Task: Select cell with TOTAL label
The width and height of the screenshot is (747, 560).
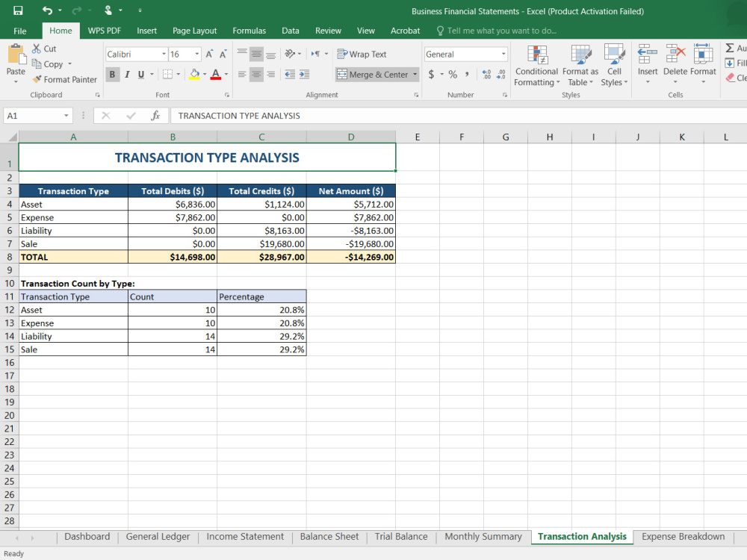Action: [73, 257]
